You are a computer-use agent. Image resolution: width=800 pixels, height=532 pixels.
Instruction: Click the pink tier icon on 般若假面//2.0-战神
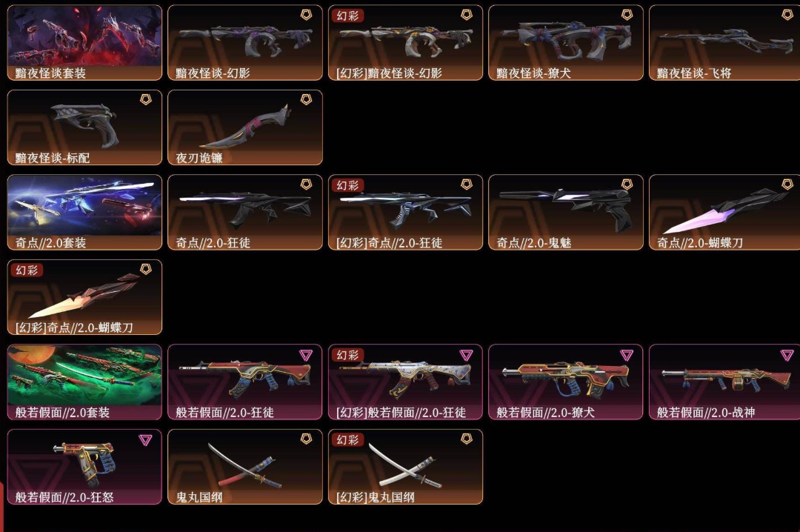[x=787, y=355]
